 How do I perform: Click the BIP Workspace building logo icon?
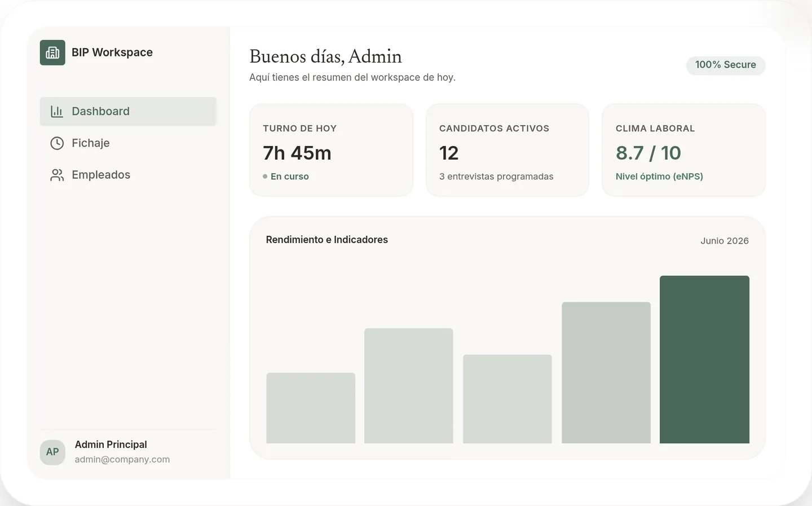52,52
